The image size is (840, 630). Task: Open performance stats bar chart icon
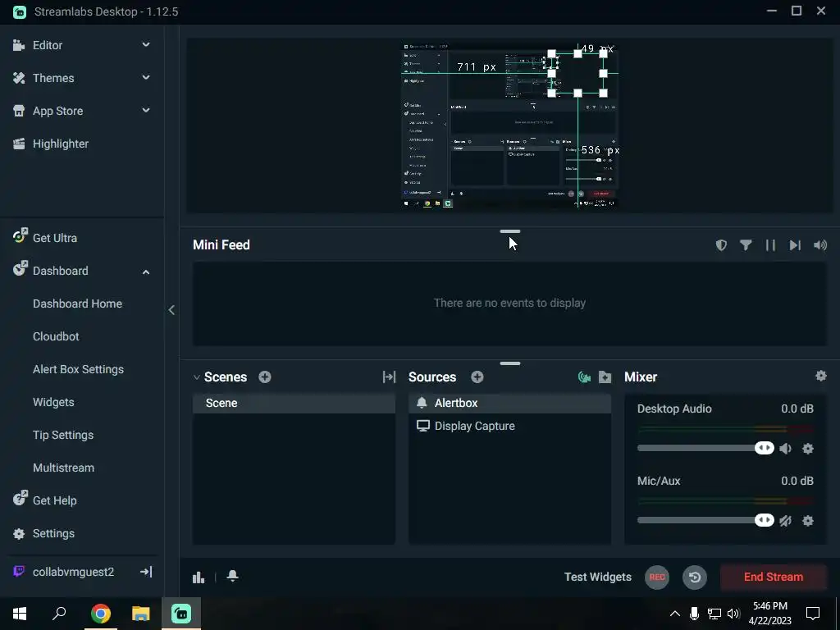(x=199, y=577)
